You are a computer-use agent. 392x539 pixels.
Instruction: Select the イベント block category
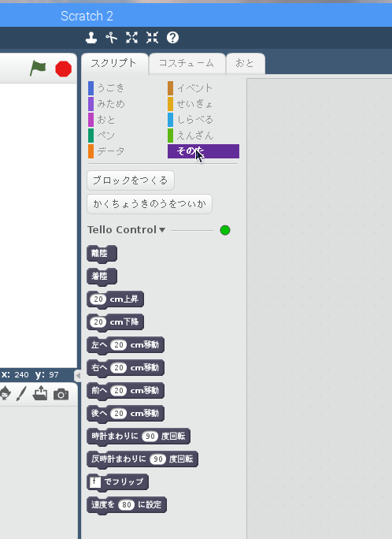click(x=190, y=88)
